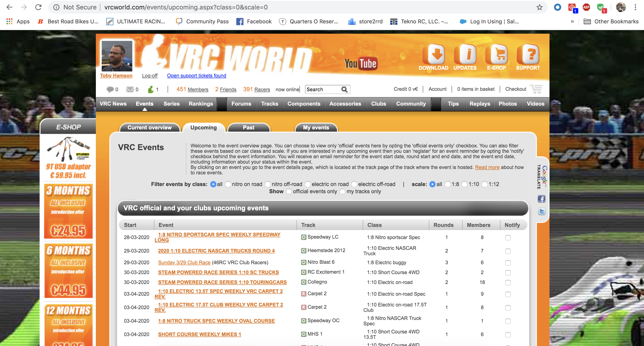Open the My events tab

tap(316, 128)
